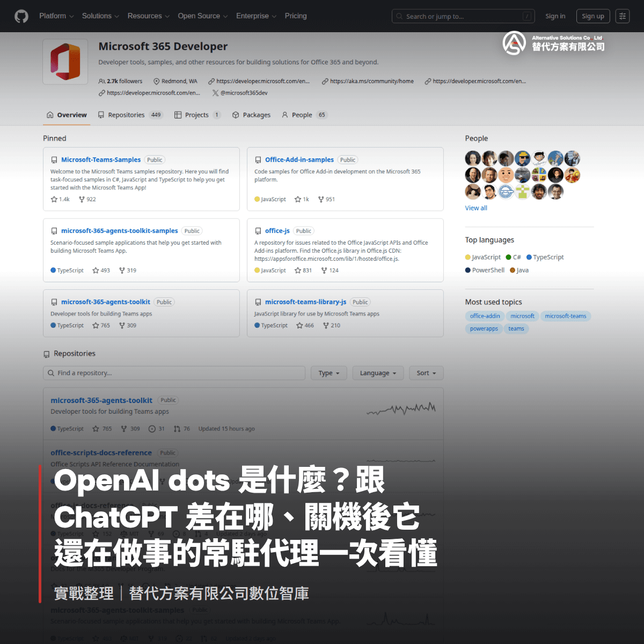
Task: Go to the Pricing page
Action: click(296, 16)
